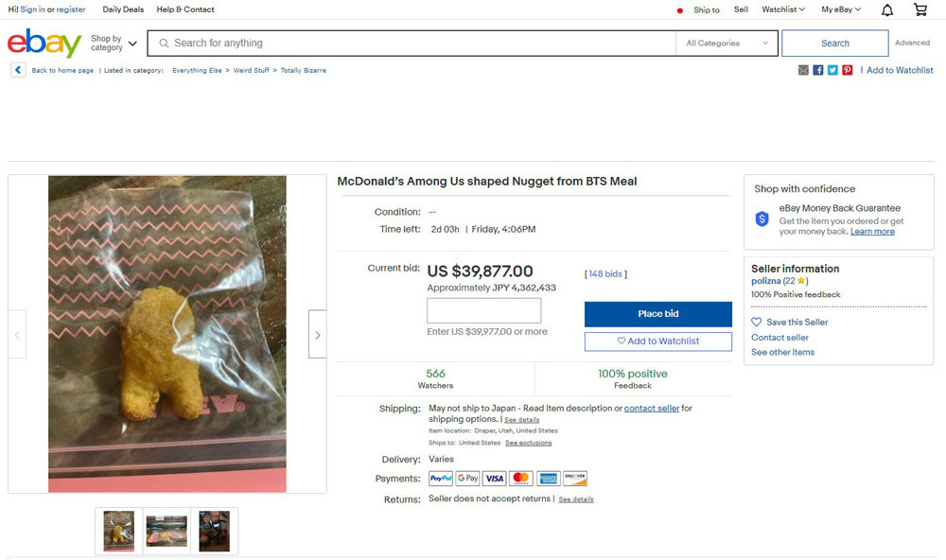Share listing on Facebook icon
This screenshot has width=946, height=560.
click(x=818, y=70)
